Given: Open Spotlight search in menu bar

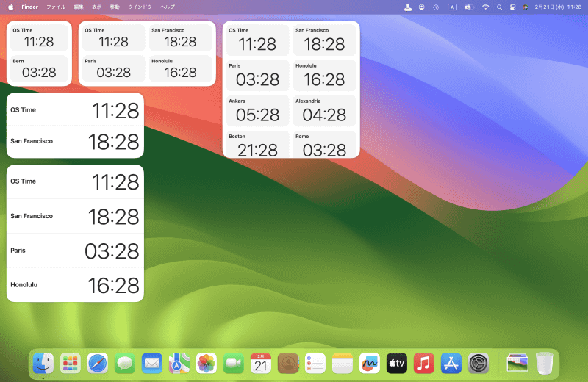Looking at the screenshot, I should tap(499, 7).
